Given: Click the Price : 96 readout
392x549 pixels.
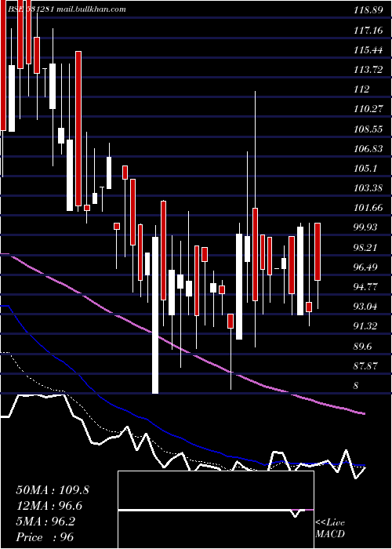Looking at the screenshot, I should point(45,537).
